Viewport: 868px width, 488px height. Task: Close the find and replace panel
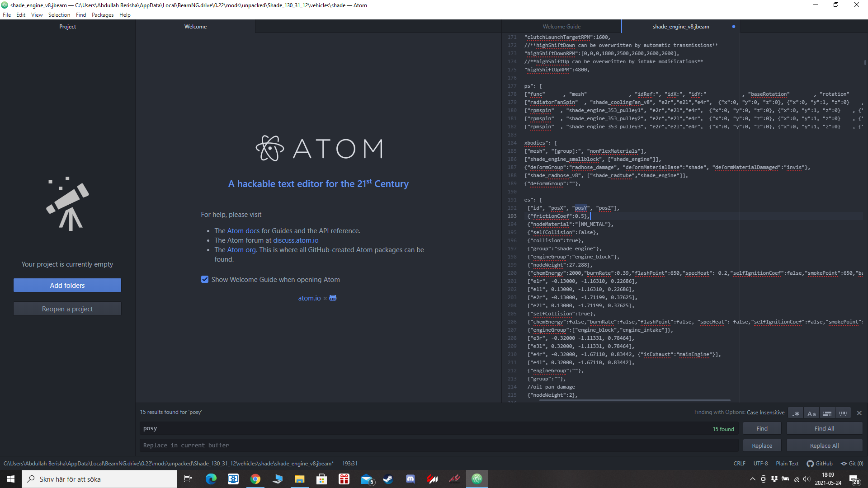click(859, 413)
